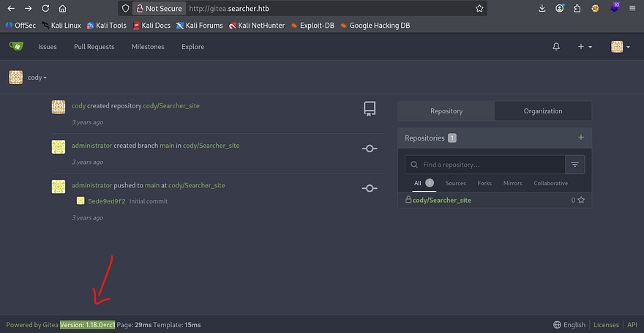The width and height of the screenshot is (644, 333).
Task: Star the cody/Searcher_site repository
Action: (x=581, y=200)
